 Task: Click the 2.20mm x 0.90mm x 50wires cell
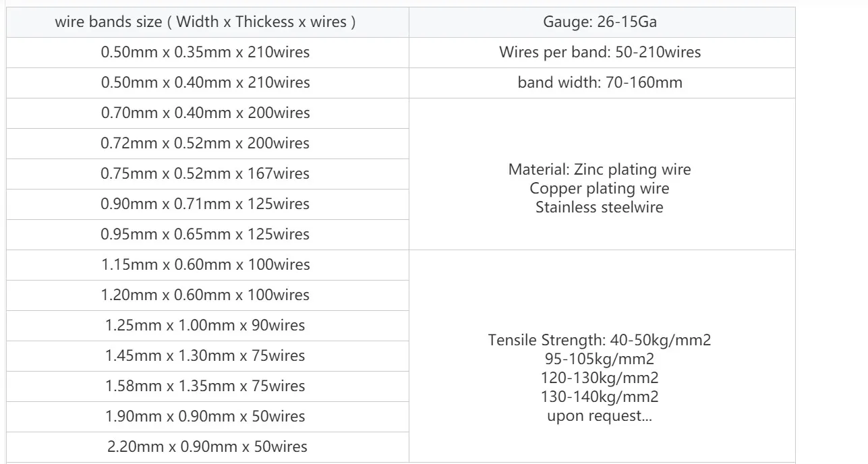point(206,446)
